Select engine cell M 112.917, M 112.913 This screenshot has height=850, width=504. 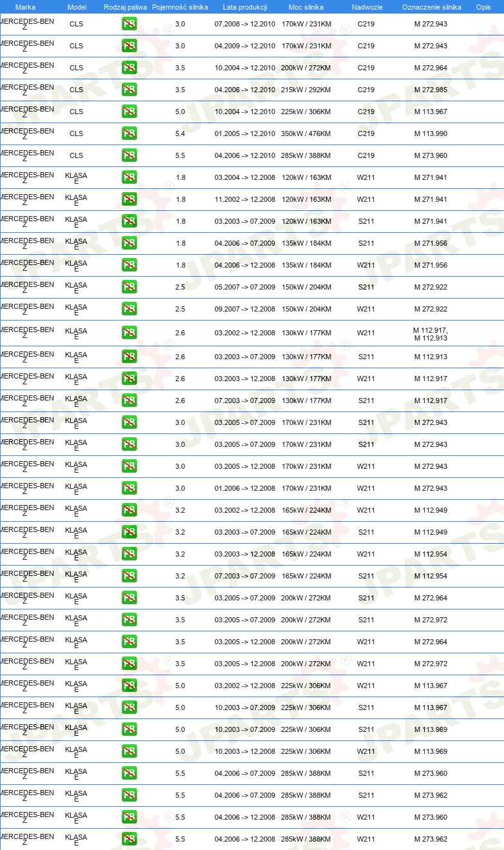point(431,334)
